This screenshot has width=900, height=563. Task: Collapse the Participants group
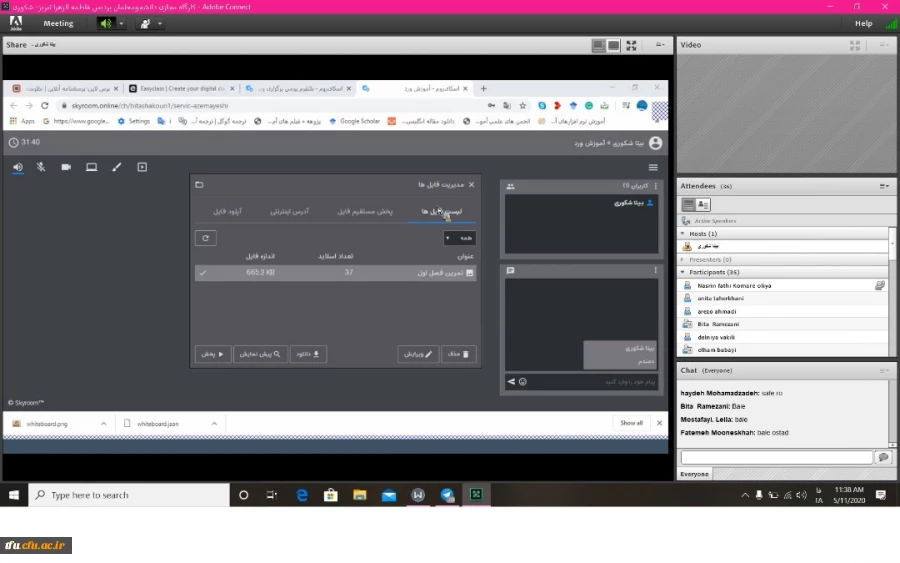coord(684,272)
